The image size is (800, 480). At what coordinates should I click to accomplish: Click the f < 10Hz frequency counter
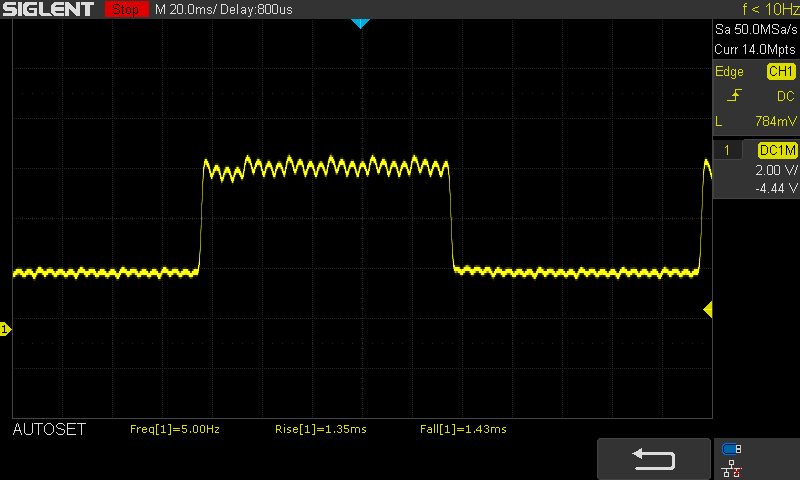770,9
